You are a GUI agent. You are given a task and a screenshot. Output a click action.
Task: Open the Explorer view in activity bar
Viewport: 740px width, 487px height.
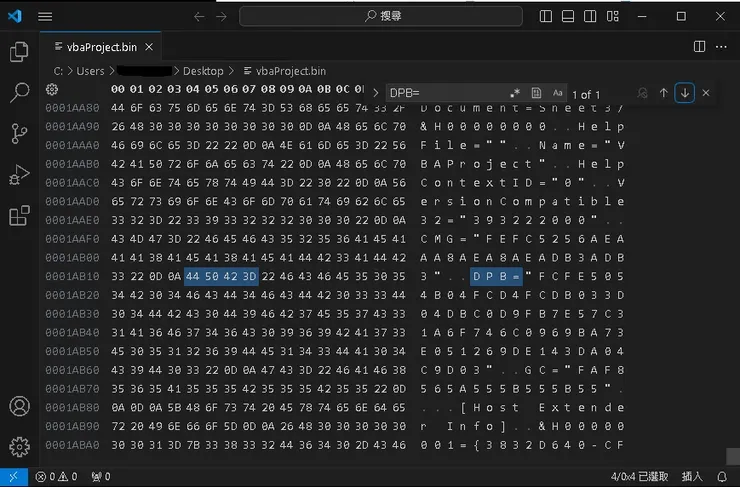[19, 52]
